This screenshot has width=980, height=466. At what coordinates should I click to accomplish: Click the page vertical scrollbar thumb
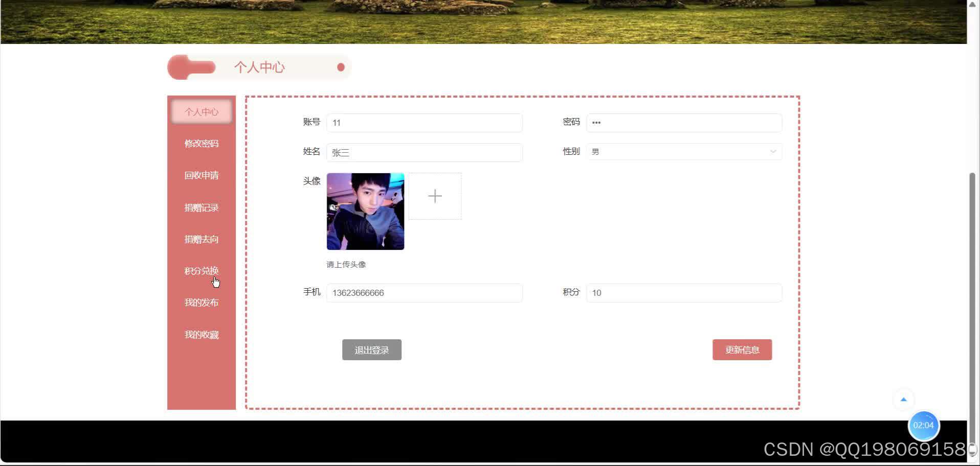pos(972,312)
